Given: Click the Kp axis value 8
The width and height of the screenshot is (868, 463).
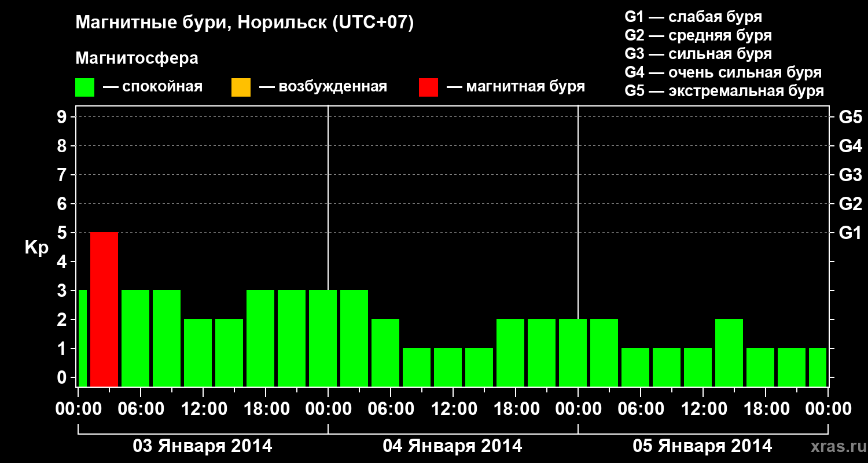Looking at the screenshot, I should [63, 146].
